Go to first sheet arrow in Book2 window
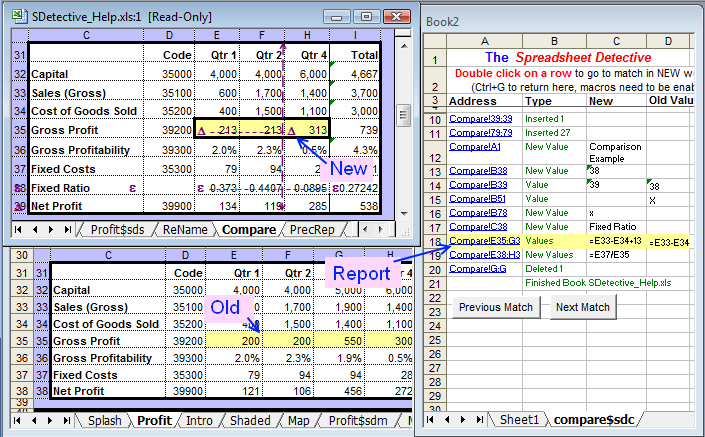The width and height of the screenshot is (705, 437). click(x=430, y=419)
